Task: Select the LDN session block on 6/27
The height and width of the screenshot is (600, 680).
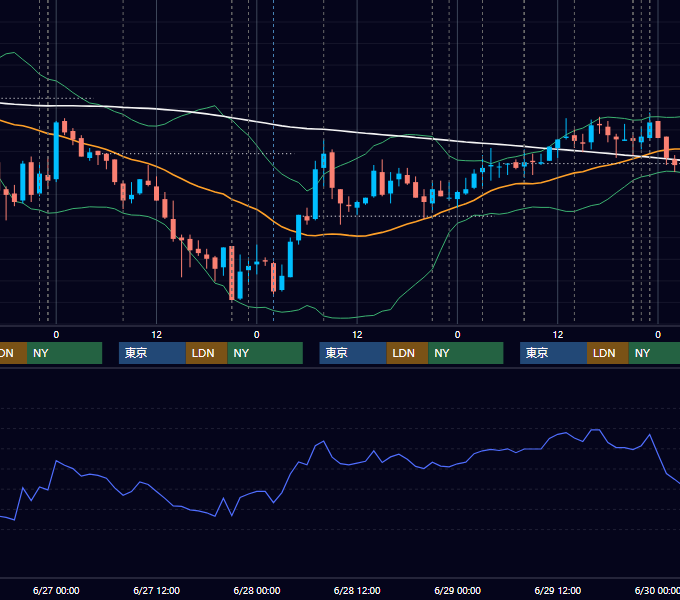Action: tap(206, 353)
